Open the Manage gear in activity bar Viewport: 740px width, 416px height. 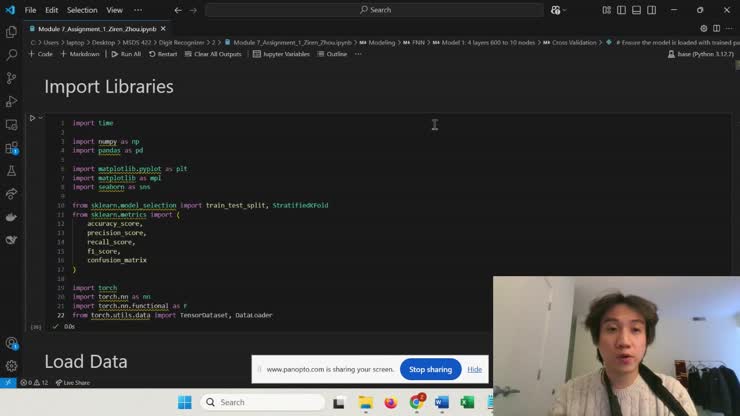[x=11, y=366]
